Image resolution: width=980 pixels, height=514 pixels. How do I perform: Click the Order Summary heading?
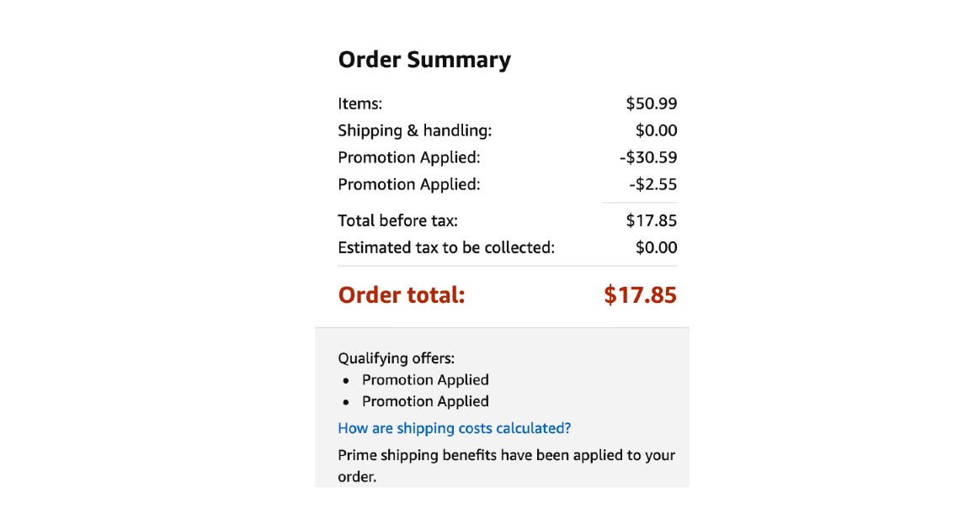click(x=424, y=60)
